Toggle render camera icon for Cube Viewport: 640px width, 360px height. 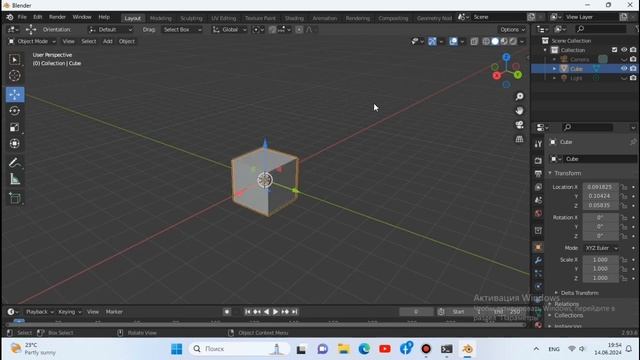click(633, 69)
